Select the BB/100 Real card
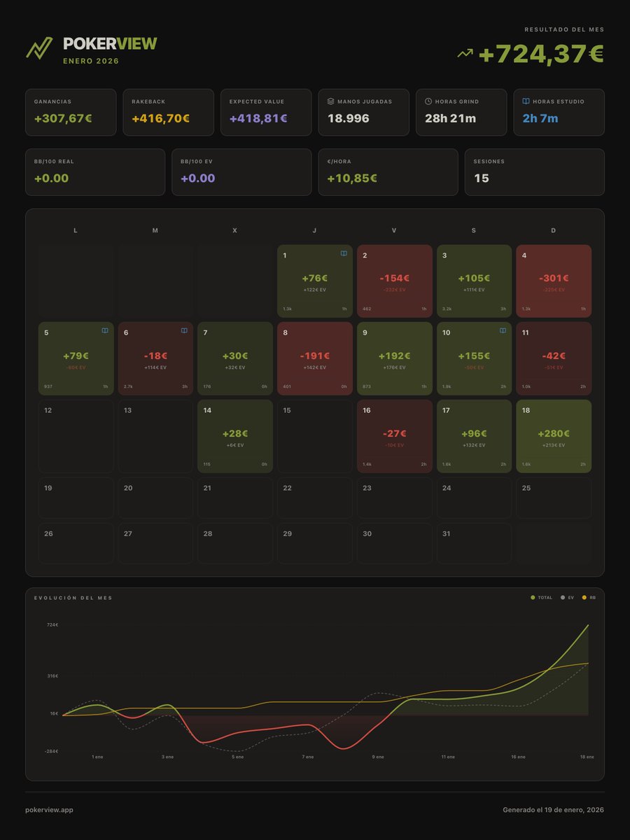This screenshot has height=840, width=630. point(95,171)
